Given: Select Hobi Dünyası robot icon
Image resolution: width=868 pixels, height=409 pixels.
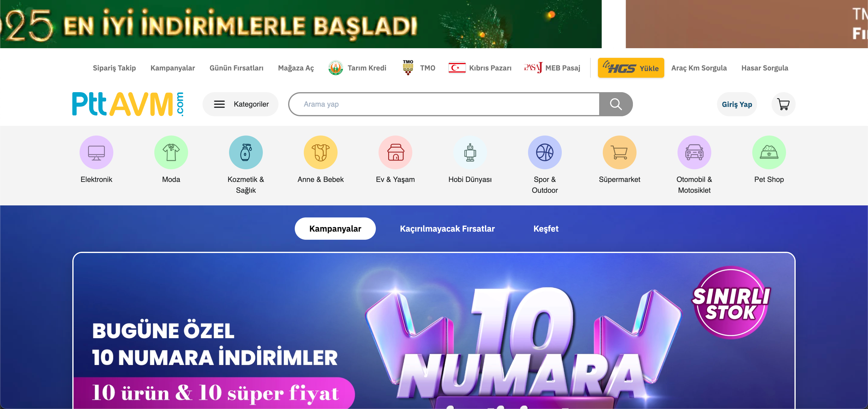Looking at the screenshot, I should (470, 152).
